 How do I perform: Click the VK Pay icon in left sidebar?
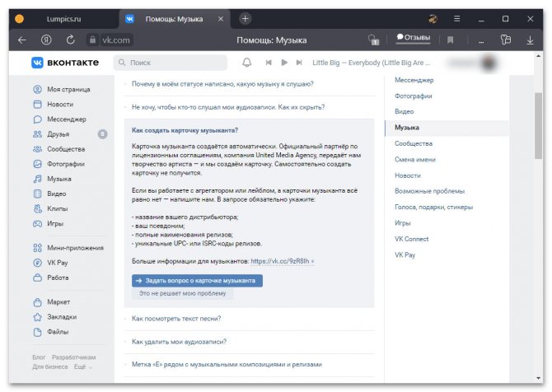click(x=37, y=263)
